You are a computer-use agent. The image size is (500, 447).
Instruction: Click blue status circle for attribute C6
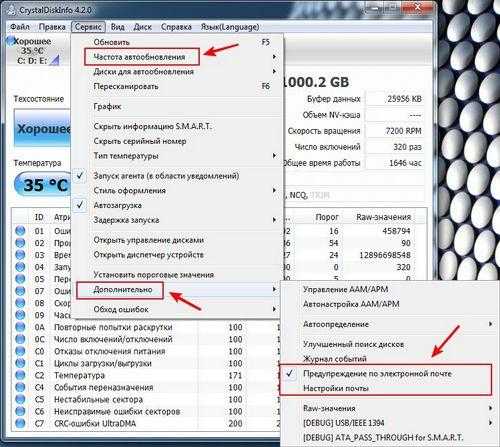(20, 411)
